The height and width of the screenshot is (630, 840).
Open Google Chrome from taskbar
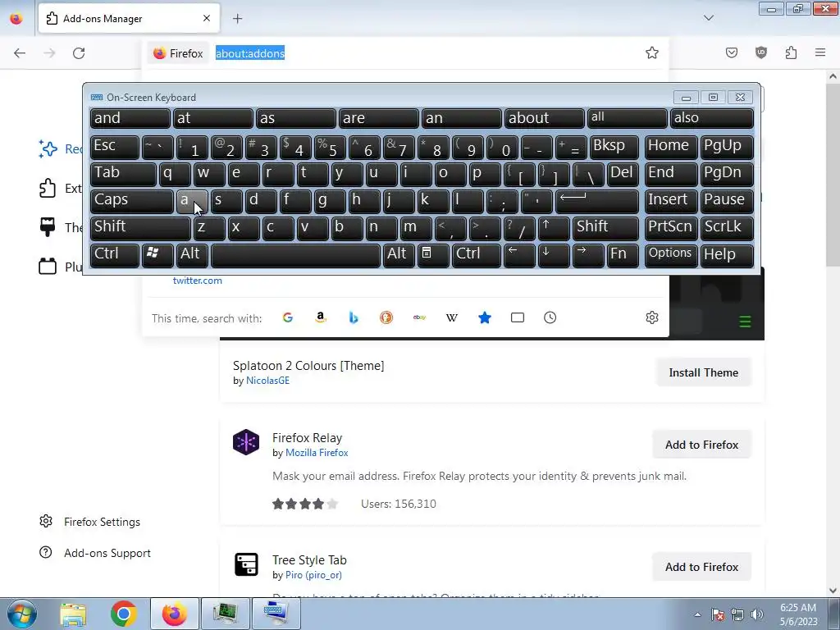(x=124, y=614)
